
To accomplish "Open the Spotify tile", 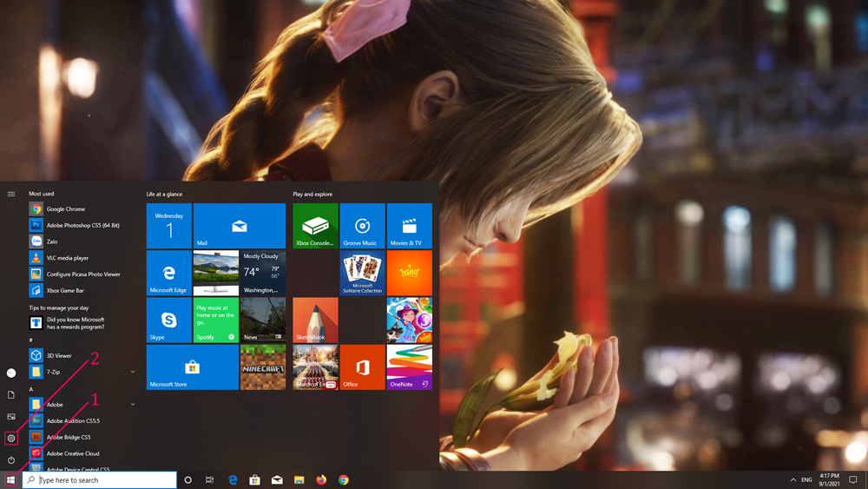I will 216,320.
